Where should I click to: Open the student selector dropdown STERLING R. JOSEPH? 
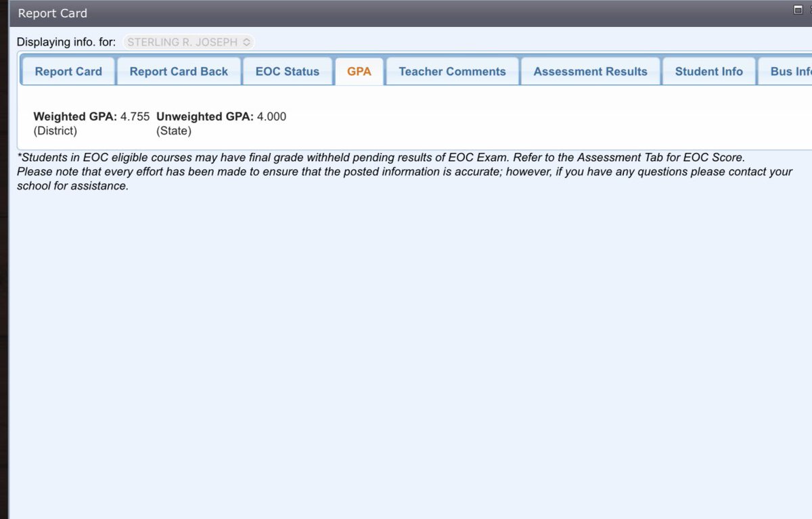pos(189,42)
